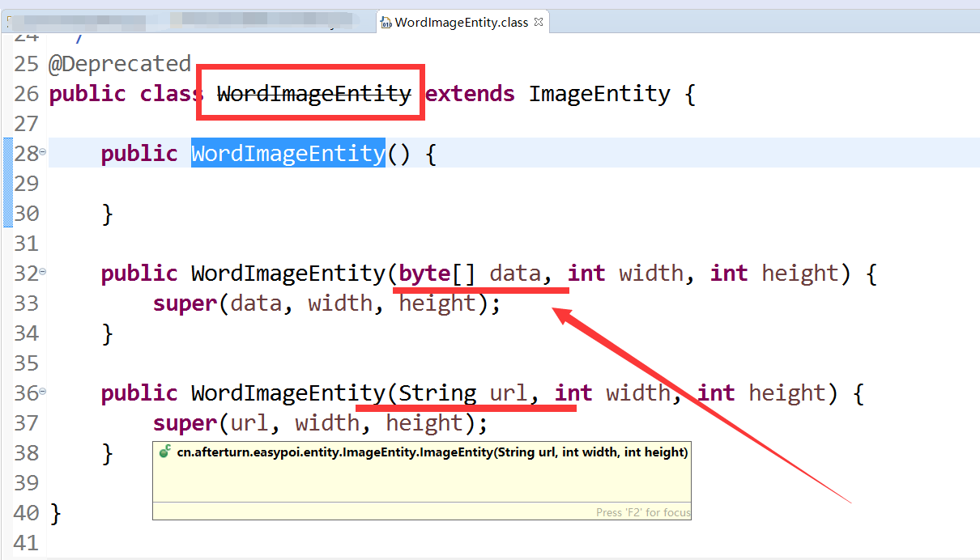The height and width of the screenshot is (560, 980).
Task: Click the byte keyword on line 32
Action: tap(424, 274)
